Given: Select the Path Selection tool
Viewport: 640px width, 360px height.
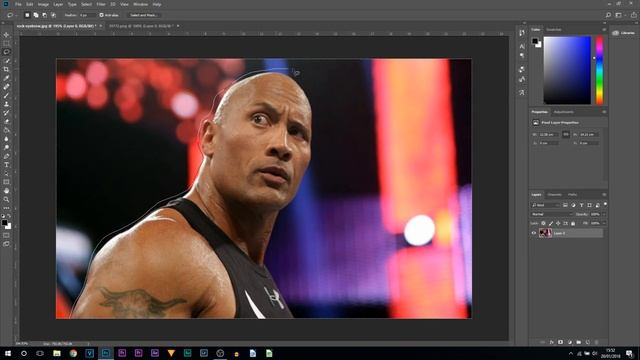Looking at the screenshot, I should tap(6, 173).
